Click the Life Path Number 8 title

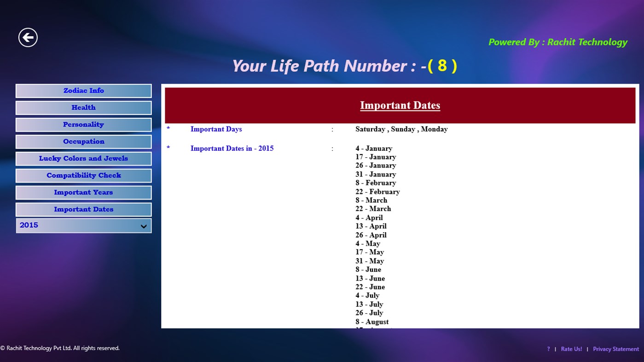[344, 65]
